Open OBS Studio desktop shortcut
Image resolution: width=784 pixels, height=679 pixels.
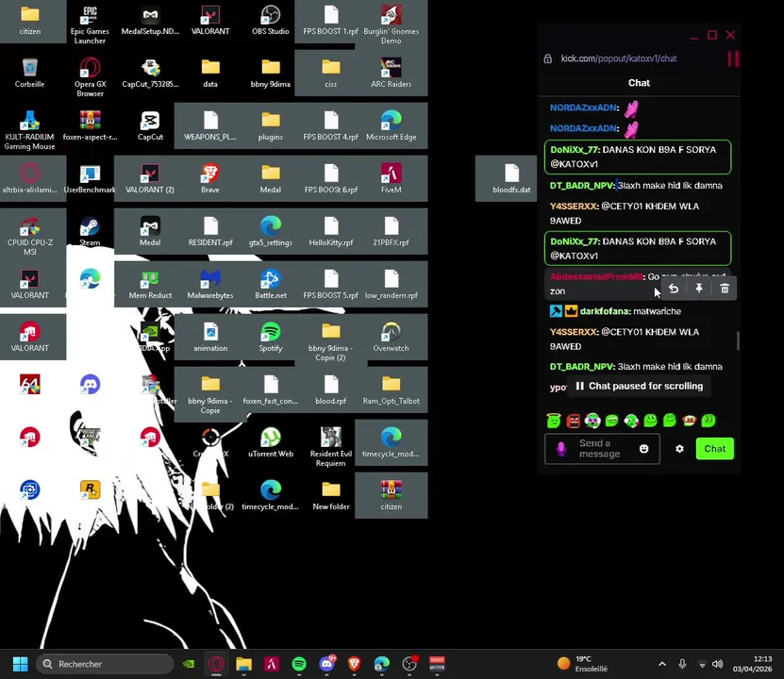point(271,20)
